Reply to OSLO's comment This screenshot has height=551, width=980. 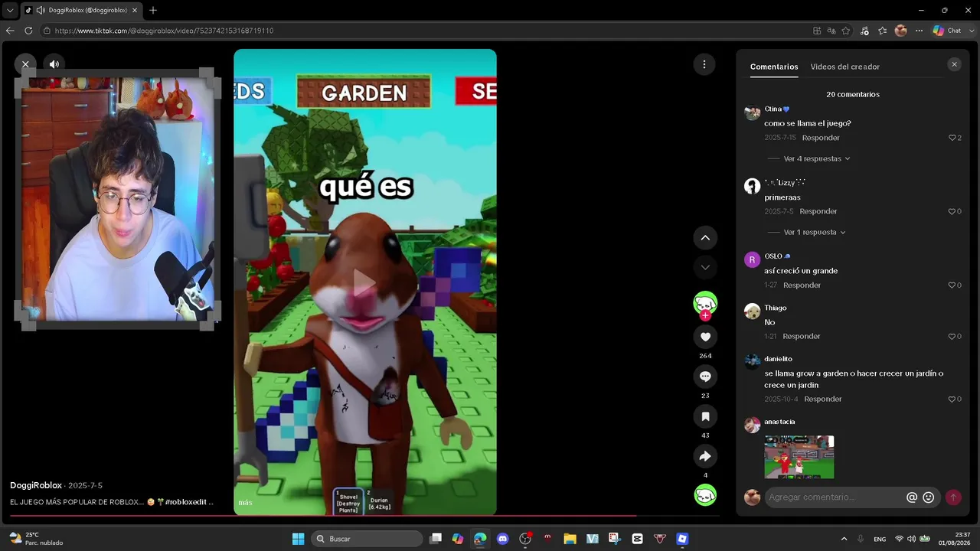point(802,285)
